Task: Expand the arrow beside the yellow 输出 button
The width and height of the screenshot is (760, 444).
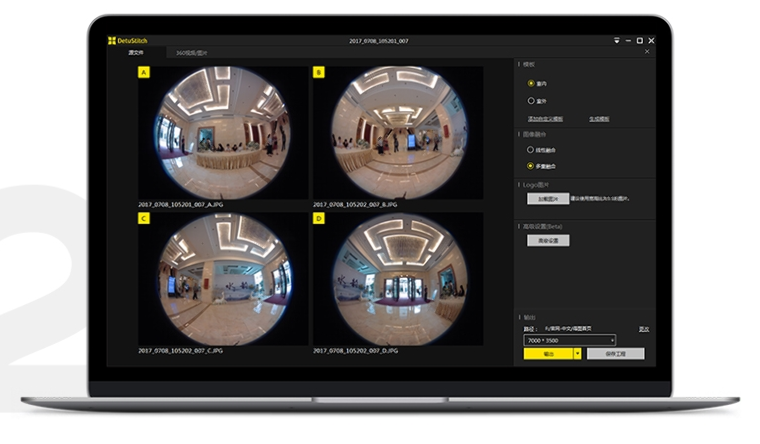Action: 577,354
